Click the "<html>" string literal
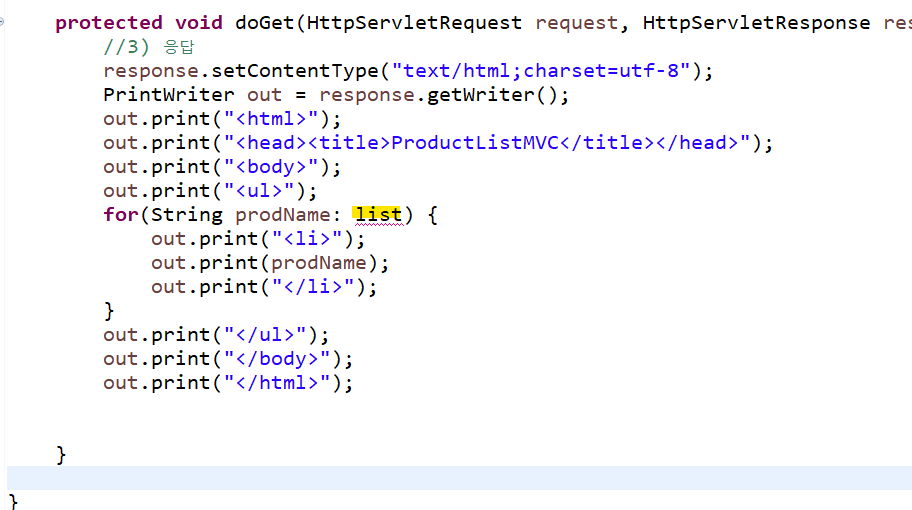 (x=271, y=119)
